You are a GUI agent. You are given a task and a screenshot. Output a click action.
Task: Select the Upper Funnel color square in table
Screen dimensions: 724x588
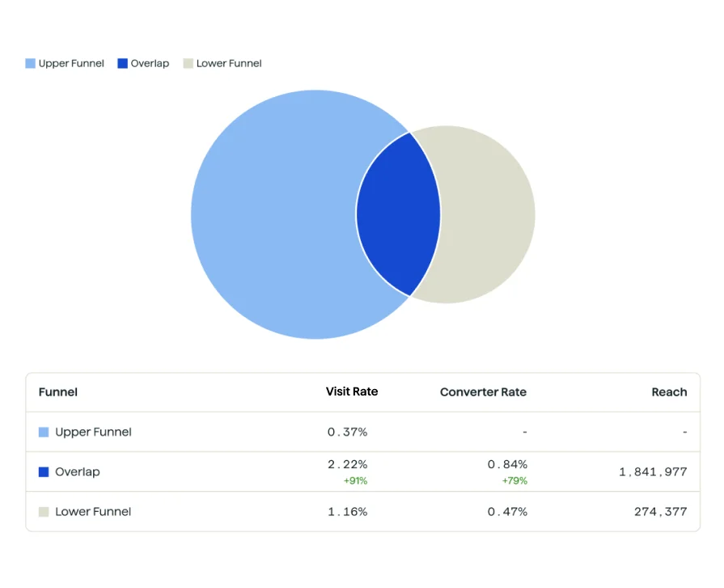click(43, 432)
